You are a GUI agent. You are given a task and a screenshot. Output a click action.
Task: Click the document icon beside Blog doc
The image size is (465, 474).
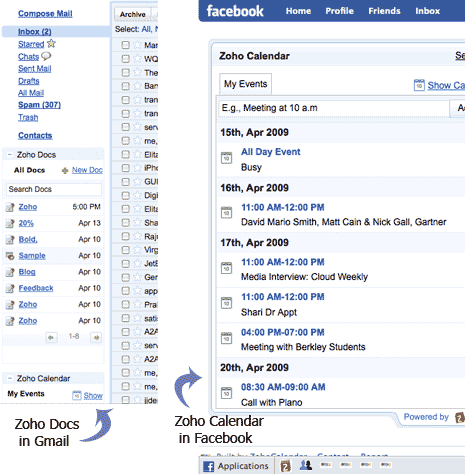pos(10,272)
